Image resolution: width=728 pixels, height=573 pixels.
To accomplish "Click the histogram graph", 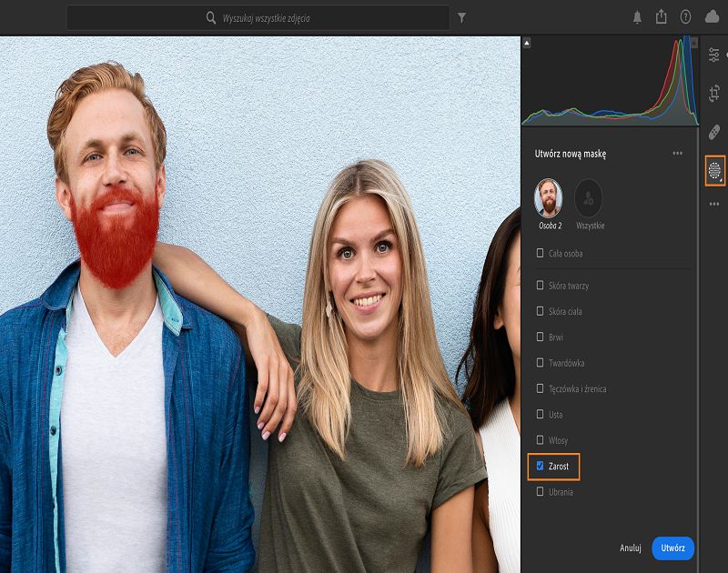I will 610,81.
